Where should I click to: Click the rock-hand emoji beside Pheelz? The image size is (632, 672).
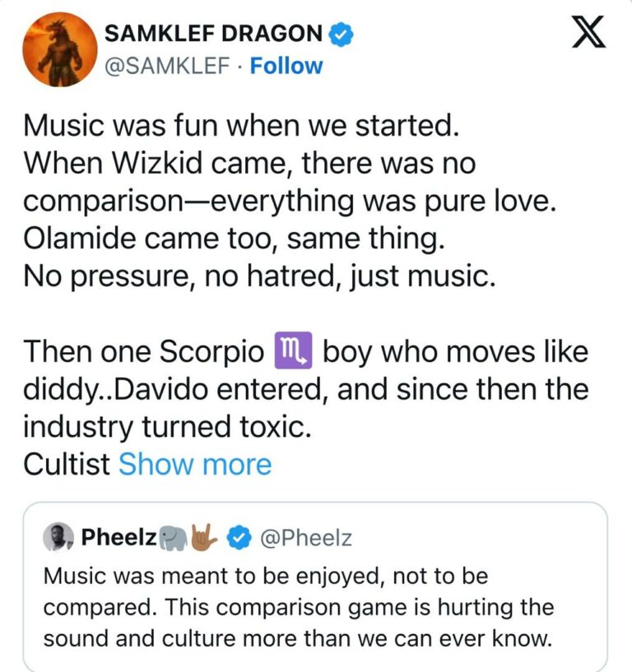pos(203,537)
